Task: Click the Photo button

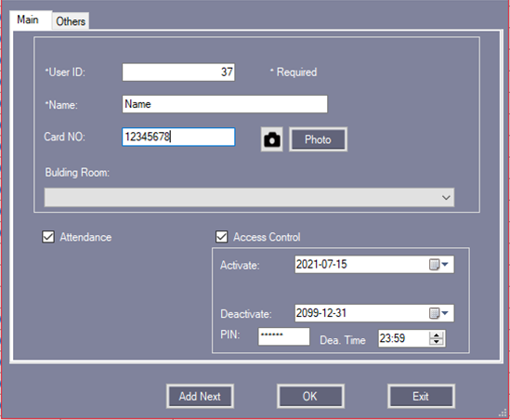Action: point(318,139)
